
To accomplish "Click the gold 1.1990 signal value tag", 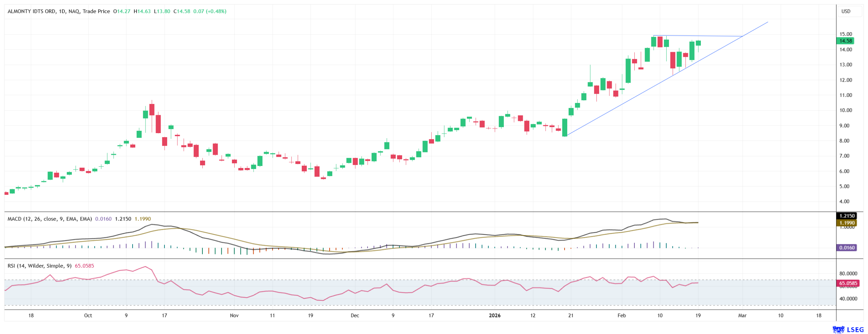I will pyautogui.click(x=846, y=223).
